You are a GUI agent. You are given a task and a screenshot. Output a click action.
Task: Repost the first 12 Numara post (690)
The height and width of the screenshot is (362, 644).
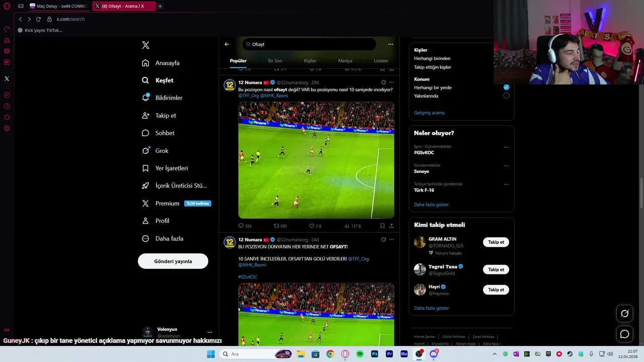280,226
